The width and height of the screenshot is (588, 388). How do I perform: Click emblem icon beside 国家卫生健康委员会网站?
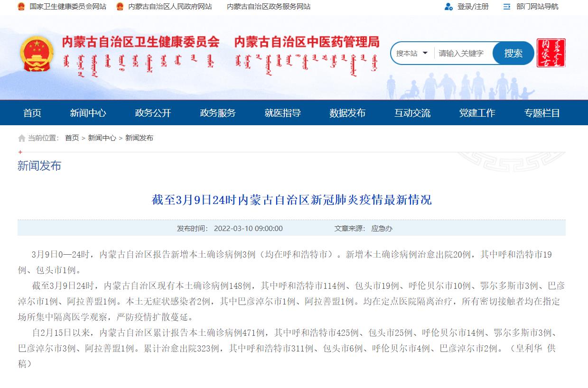[x=21, y=7]
